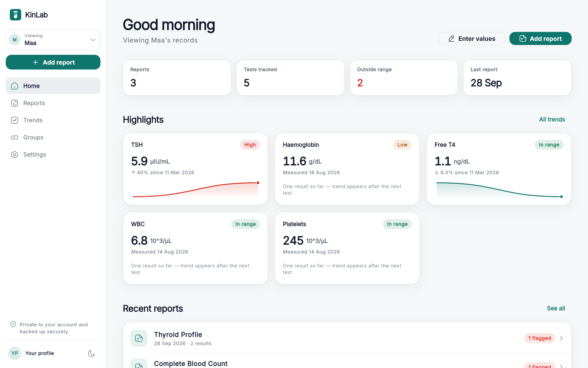Viewport: 588px width, 368px height.
Task: Open the WBC highlight card
Action: [x=195, y=248]
